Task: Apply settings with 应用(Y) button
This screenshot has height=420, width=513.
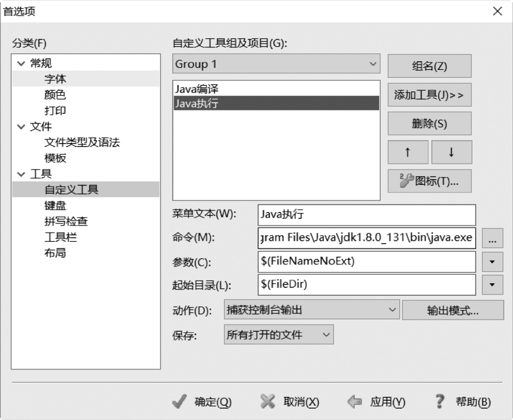Action: tap(376, 402)
